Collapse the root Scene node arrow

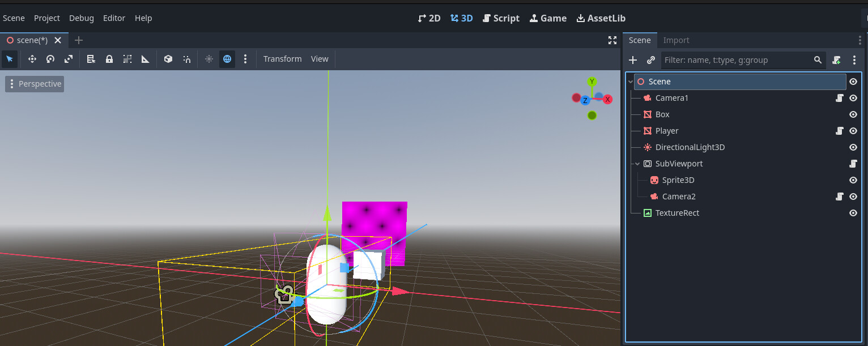(631, 82)
